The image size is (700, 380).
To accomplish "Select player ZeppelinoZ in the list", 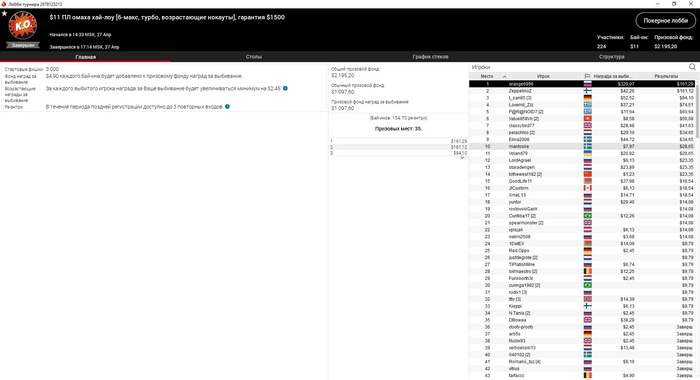I will (582, 91).
